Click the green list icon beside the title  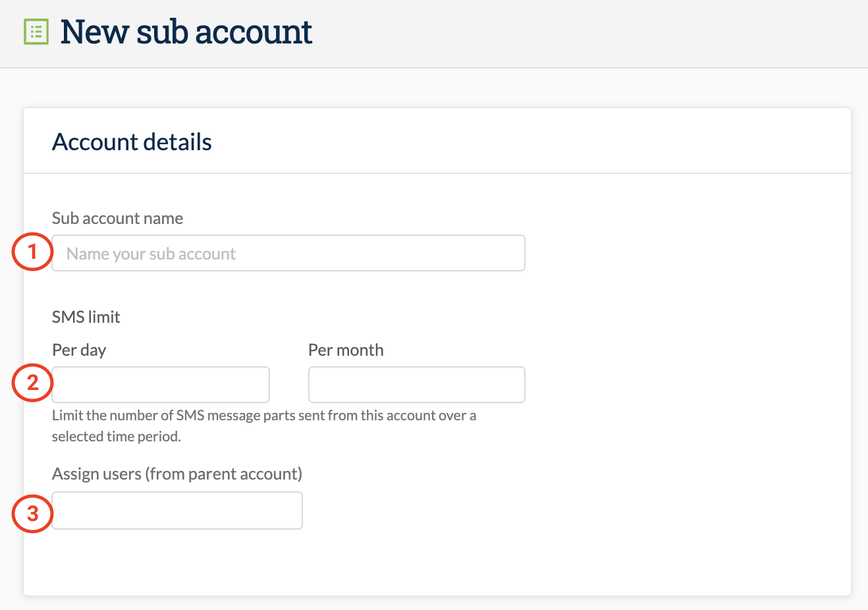coord(36,32)
